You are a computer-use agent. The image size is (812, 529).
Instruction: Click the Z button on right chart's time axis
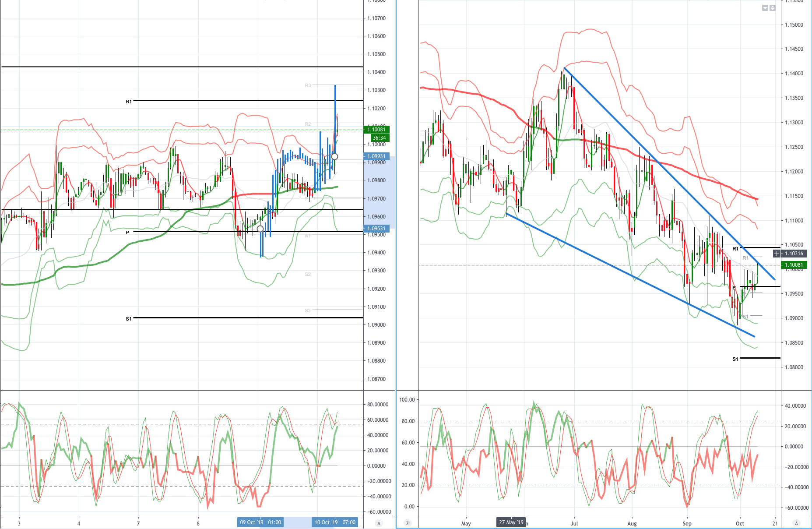point(408,523)
